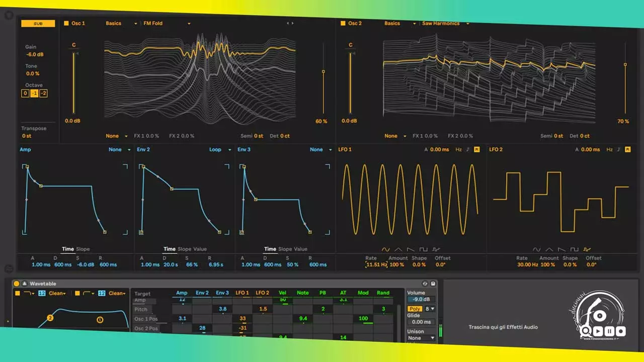Select sub octave -2 button
Image resolution: width=644 pixels, height=362 pixels.
pyautogui.click(x=44, y=93)
